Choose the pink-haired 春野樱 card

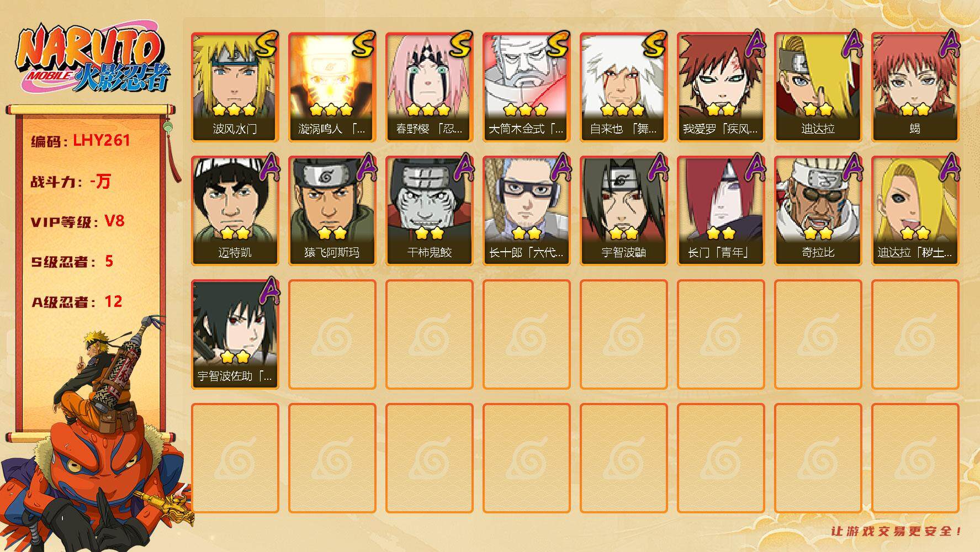pyautogui.click(x=430, y=87)
